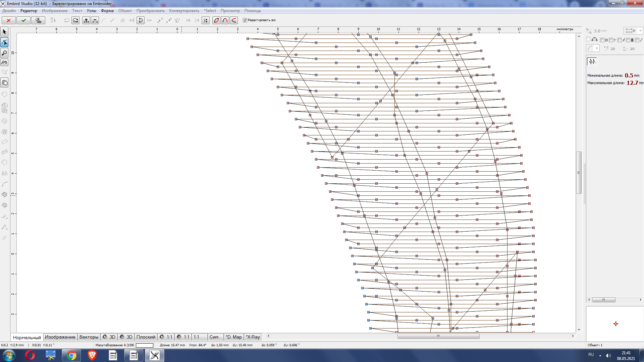644x362 pixels.
Task: Toggle the checkbox beside the arc nodes icon
Action: [588, 40]
